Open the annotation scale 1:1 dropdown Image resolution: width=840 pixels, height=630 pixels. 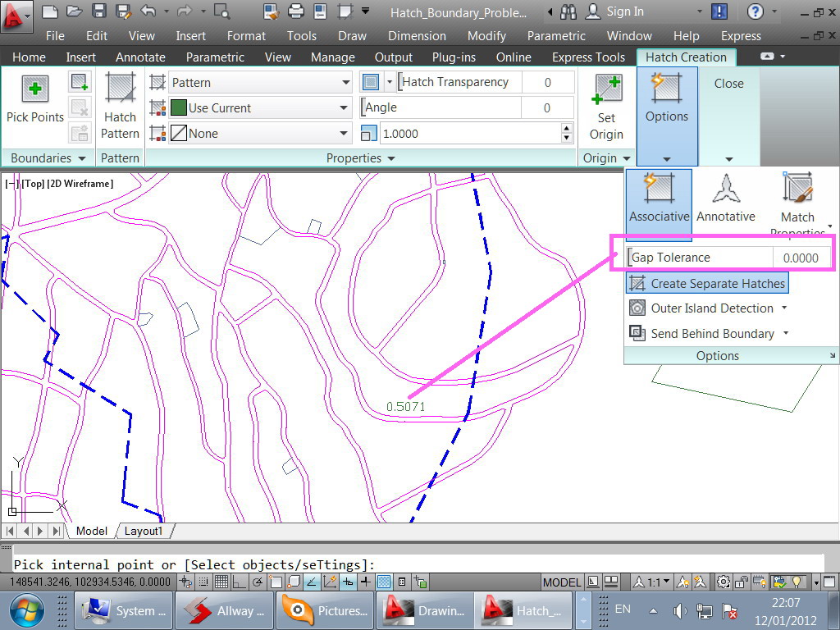[653, 582]
